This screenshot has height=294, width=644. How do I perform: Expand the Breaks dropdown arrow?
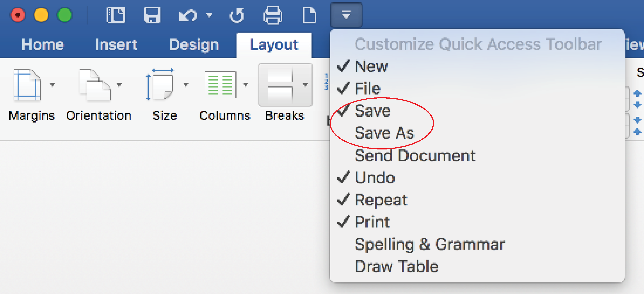pos(305,85)
